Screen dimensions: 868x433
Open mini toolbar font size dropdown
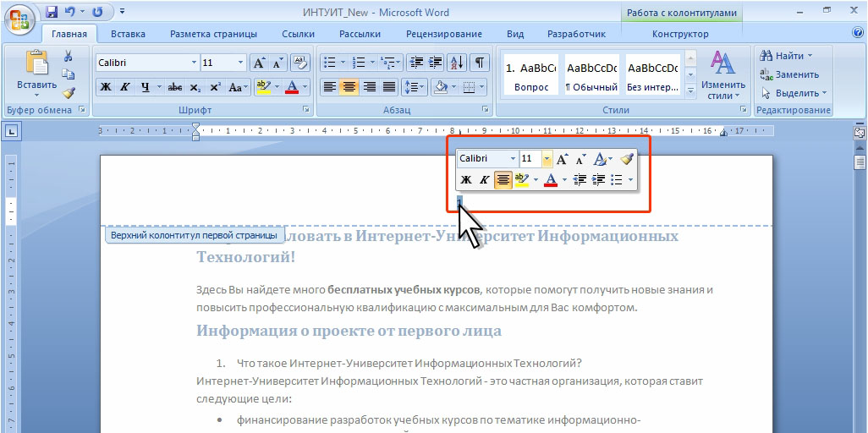547,159
